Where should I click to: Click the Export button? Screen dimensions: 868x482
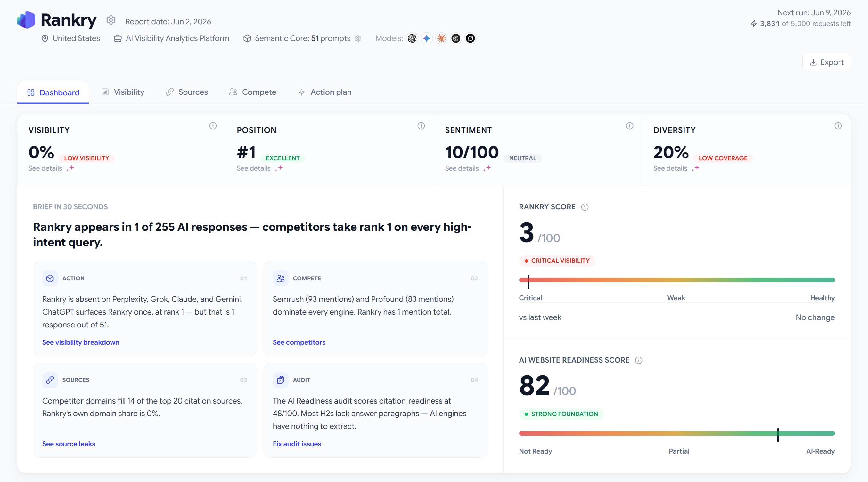point(826,62)
